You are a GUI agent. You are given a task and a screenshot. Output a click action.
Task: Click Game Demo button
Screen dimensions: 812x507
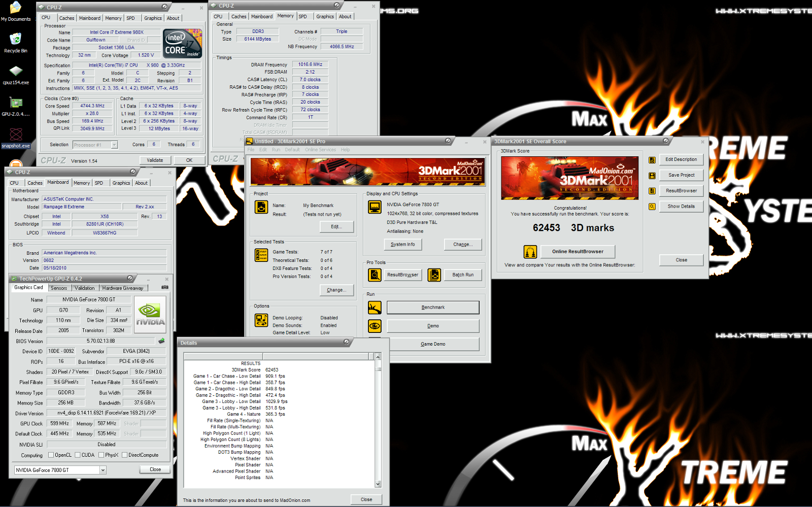coord(433,344)
